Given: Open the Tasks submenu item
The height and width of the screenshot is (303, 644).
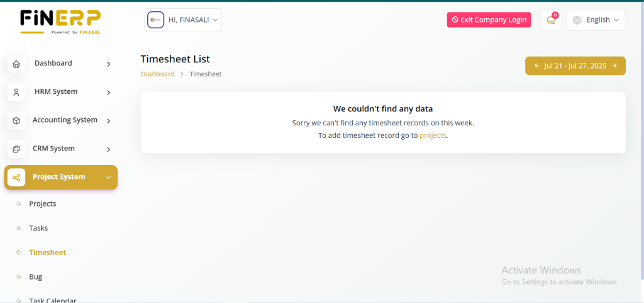Looking at the screenshot, I should click(38, 228).
